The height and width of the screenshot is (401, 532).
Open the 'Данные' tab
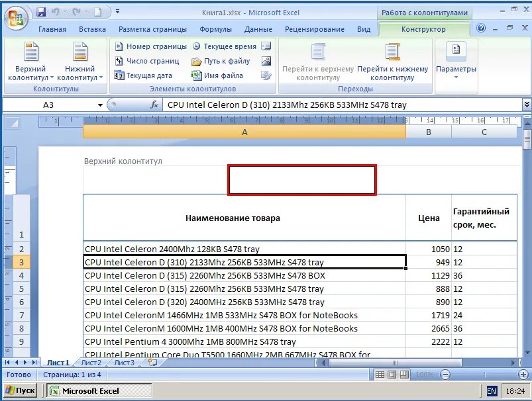coord(258,29)
